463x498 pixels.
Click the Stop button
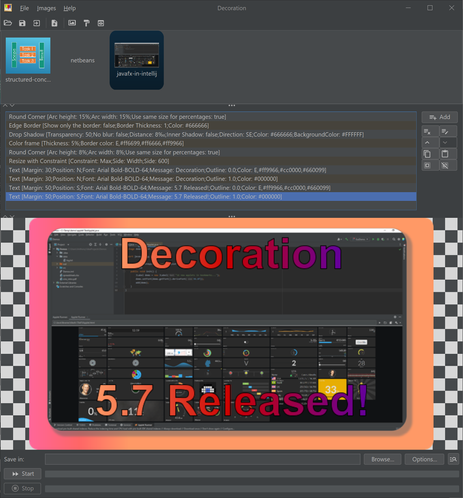pos(23,488)
